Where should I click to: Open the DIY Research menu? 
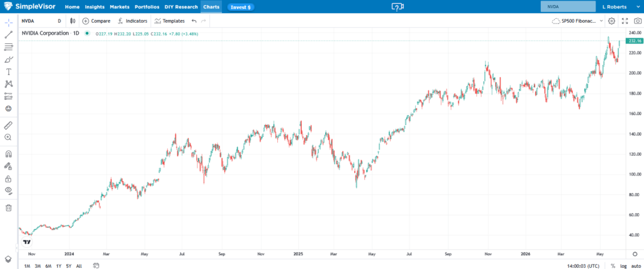tap(181, 7)
